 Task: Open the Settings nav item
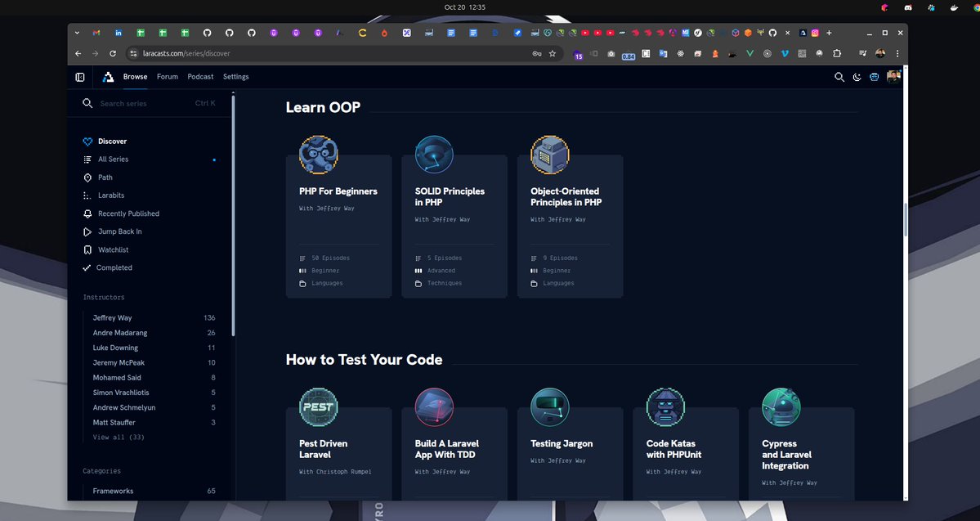[235, 76]
